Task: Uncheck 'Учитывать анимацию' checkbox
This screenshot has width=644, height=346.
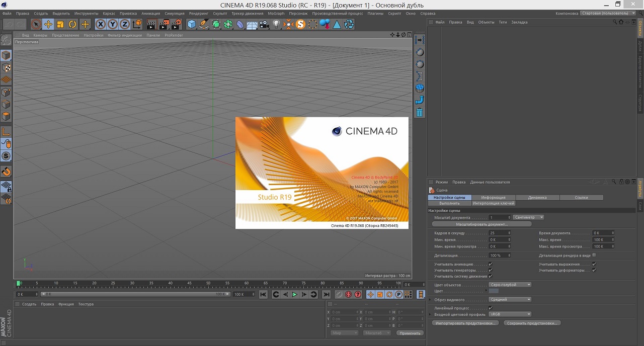Action: coord(491,264)
